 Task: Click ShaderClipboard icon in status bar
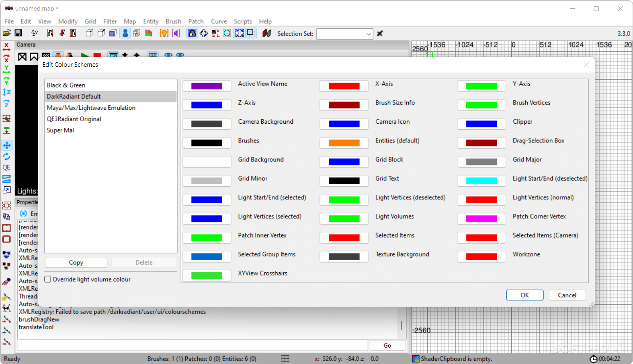[416, 359]
